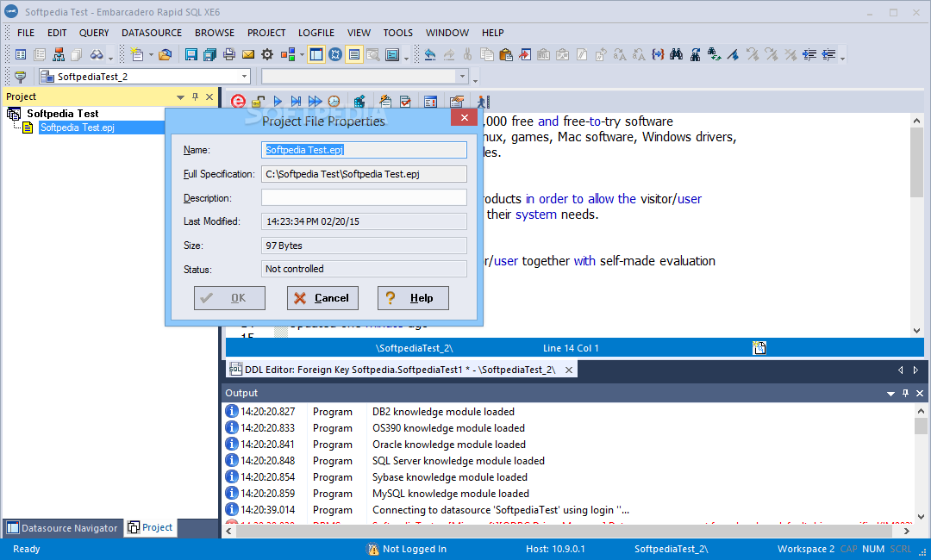Screen dimensions: 931x560
Task: Click Help in Project File Properties
Action: pyautogui.click(x=413, y=298)
